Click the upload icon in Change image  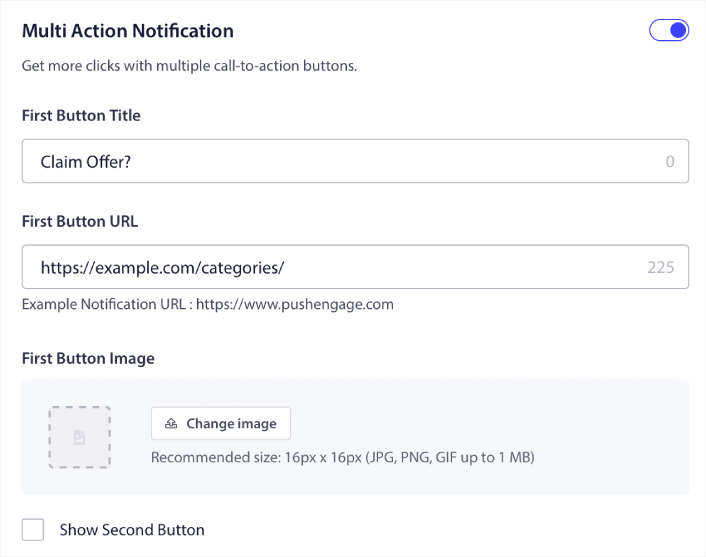172,423
